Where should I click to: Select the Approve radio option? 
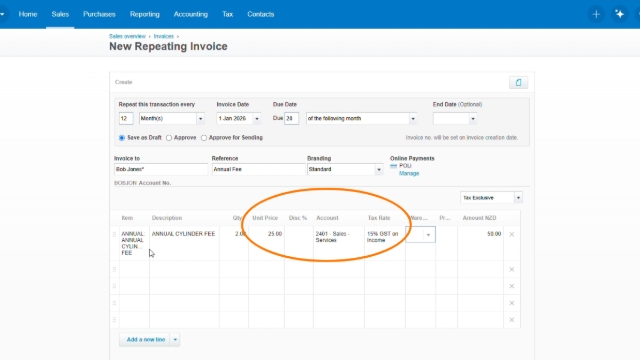(x=169, y=138)
